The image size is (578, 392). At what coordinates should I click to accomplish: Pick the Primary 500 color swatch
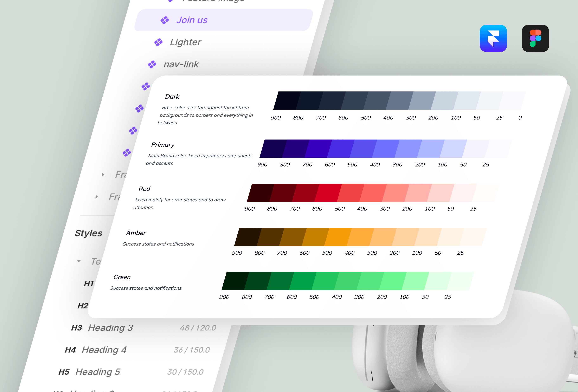coord(363,149)
